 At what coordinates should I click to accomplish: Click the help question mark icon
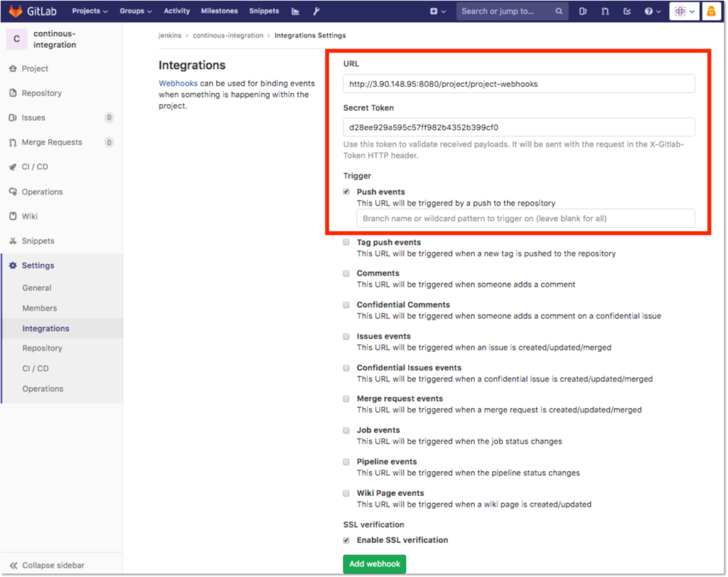648,11
